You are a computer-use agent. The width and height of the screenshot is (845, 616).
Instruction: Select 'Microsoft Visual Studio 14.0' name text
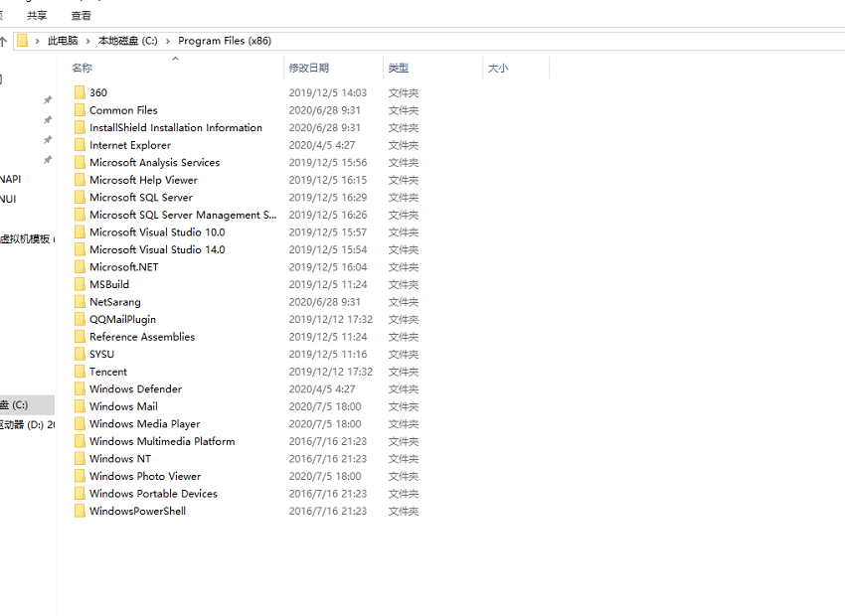click(157, 249)
